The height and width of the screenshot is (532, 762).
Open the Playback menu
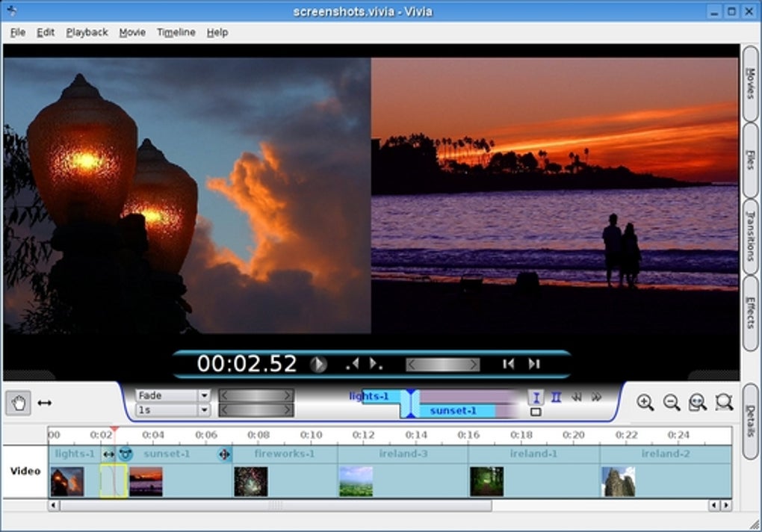tap(87, 32)
